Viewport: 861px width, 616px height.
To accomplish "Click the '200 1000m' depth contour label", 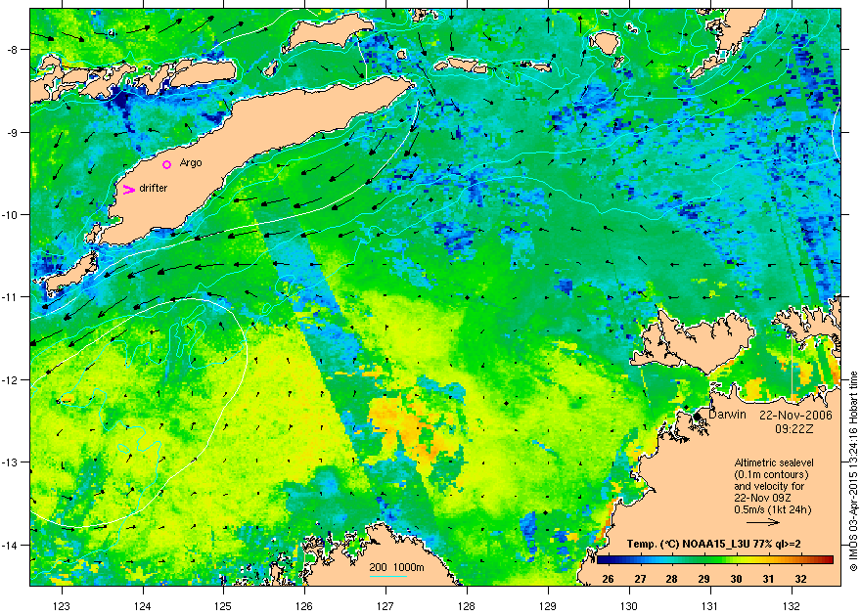I will tap(396, 567).
